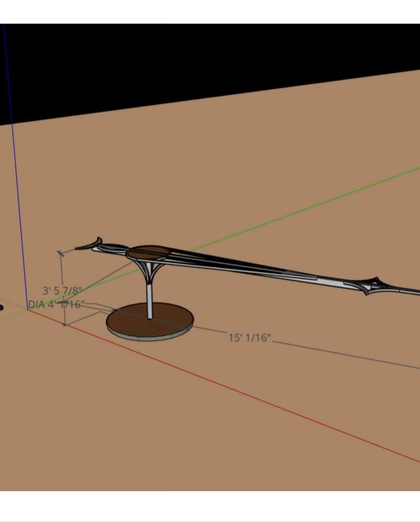420x522 pixels.
Task: Select the solid red axis line
Action: 233,393
